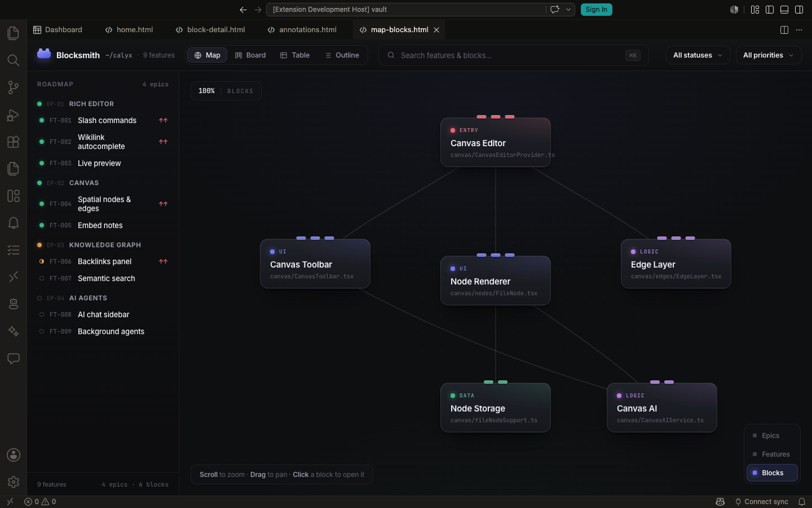812x508 pixels.
Task: Open the Node Renderer block
Action: click(496, 281)
